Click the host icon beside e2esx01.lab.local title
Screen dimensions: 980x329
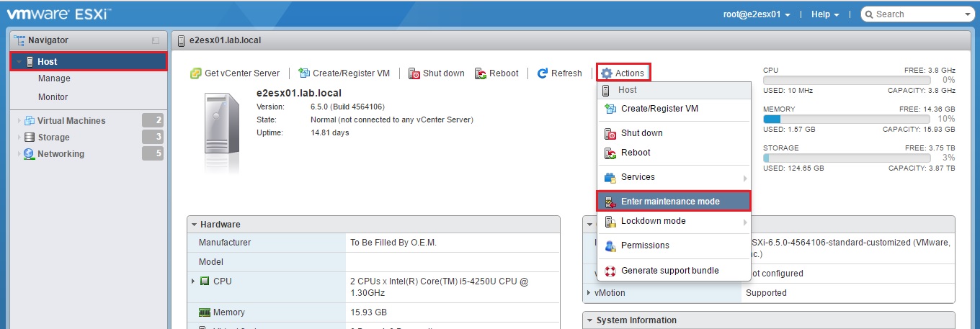click(181, 40)
